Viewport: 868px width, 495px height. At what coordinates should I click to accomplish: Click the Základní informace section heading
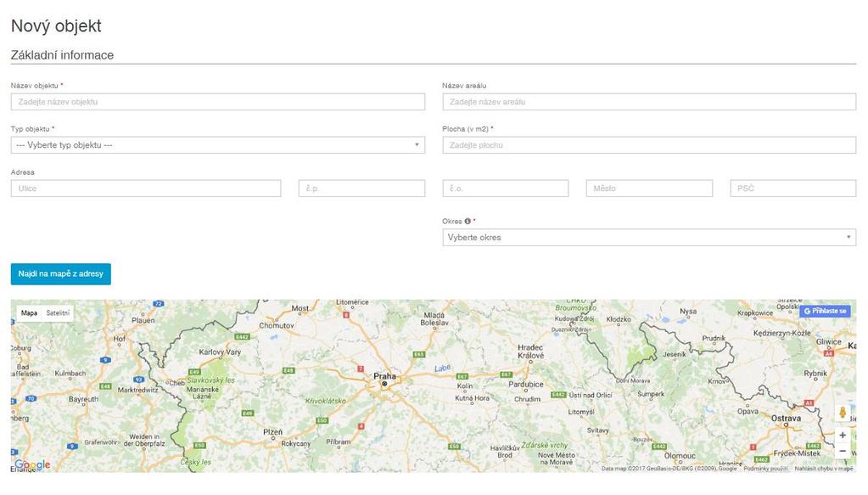coord(62,55)
